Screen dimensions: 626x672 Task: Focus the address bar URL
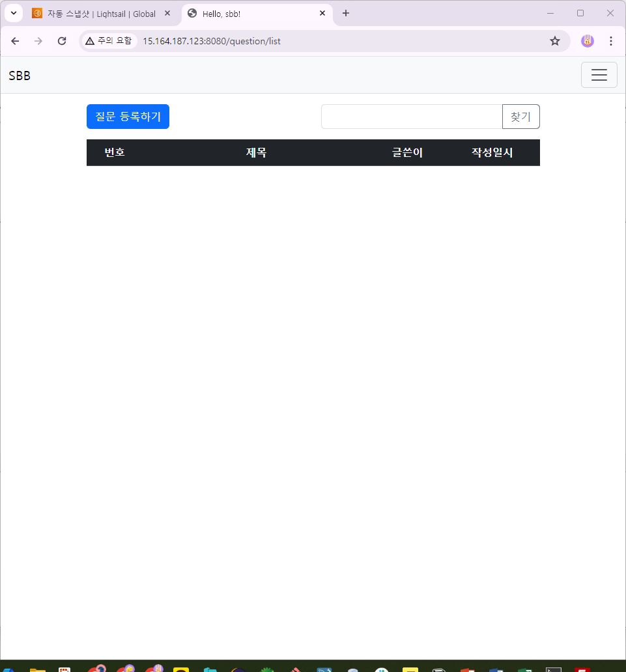(212, 41)
